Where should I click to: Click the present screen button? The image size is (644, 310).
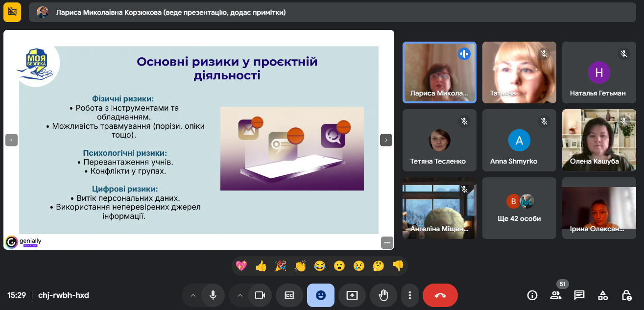(x=352, y=295)
